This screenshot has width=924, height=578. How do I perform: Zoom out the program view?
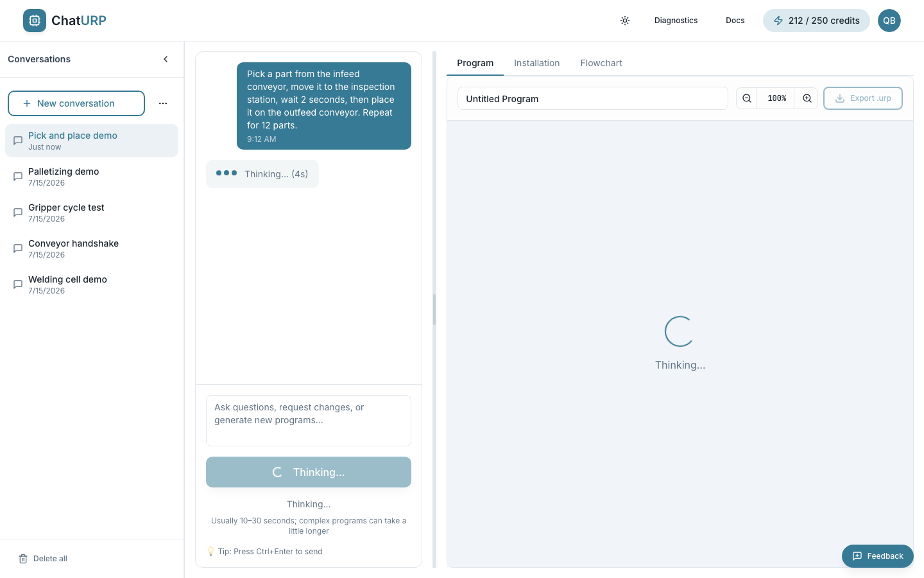[747, 98]
